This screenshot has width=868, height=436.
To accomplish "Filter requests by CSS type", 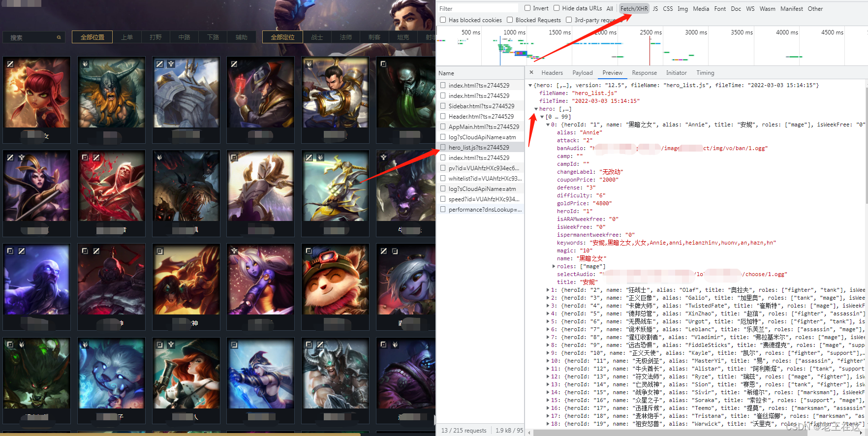I will tap(668, 8).
